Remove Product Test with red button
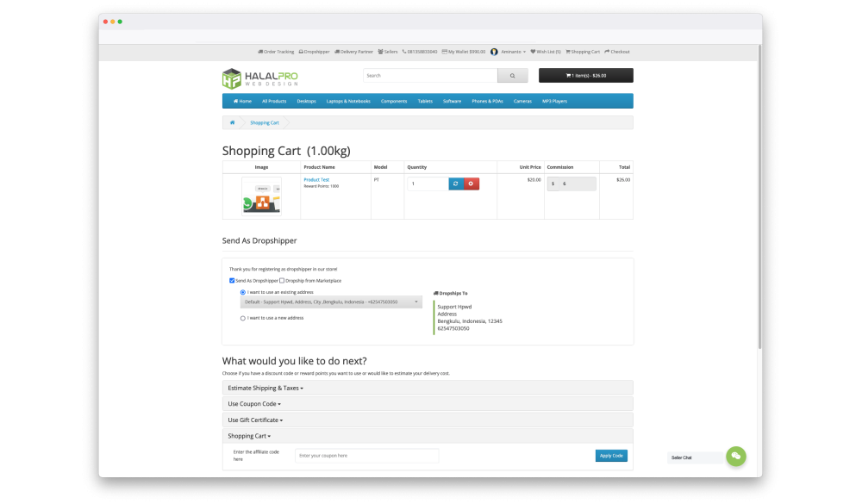862x504 pixels. (x=471, y=184)
